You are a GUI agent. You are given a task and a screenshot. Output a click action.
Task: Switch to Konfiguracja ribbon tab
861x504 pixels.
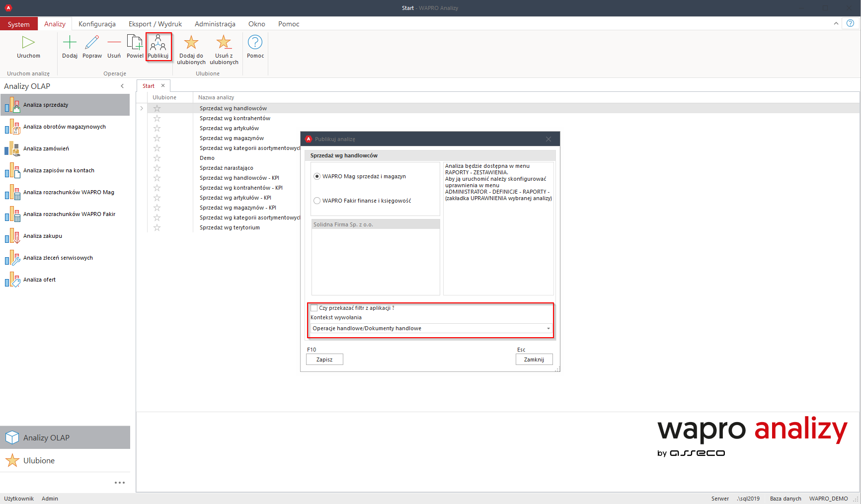click(x=97, y=24)
